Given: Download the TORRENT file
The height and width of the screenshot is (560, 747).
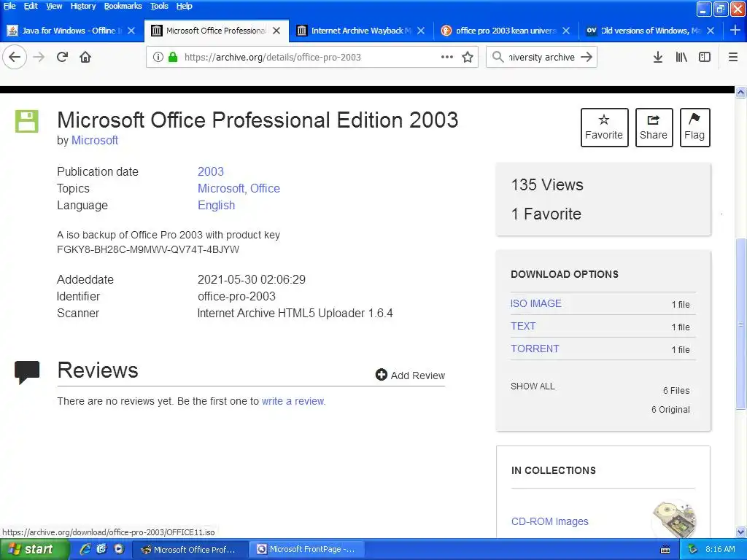Looking at the screenshot, I should [x=535, y=349].
